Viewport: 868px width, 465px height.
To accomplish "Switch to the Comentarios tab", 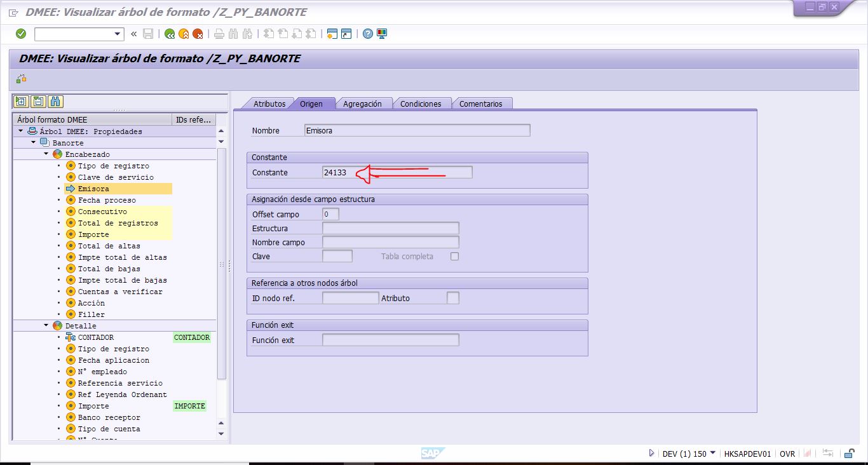I will (x=480, y=104).
